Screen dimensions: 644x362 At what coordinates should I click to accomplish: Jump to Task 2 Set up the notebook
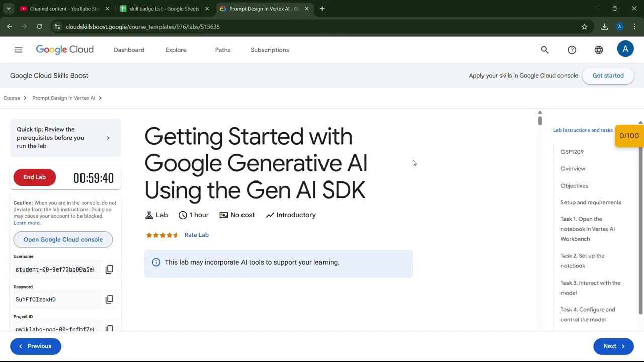583,261
